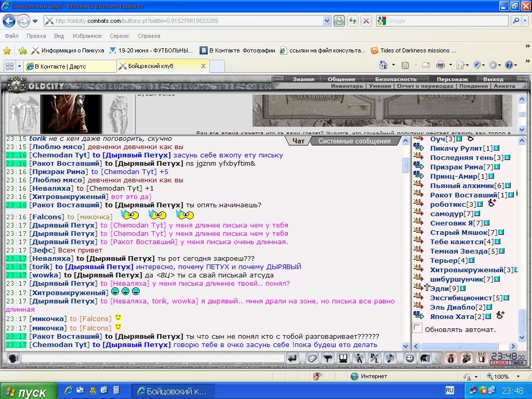Screen dimensions: 532x399
Task: Open the quick tabs list dropdown arrow
Action: [19, 66]
